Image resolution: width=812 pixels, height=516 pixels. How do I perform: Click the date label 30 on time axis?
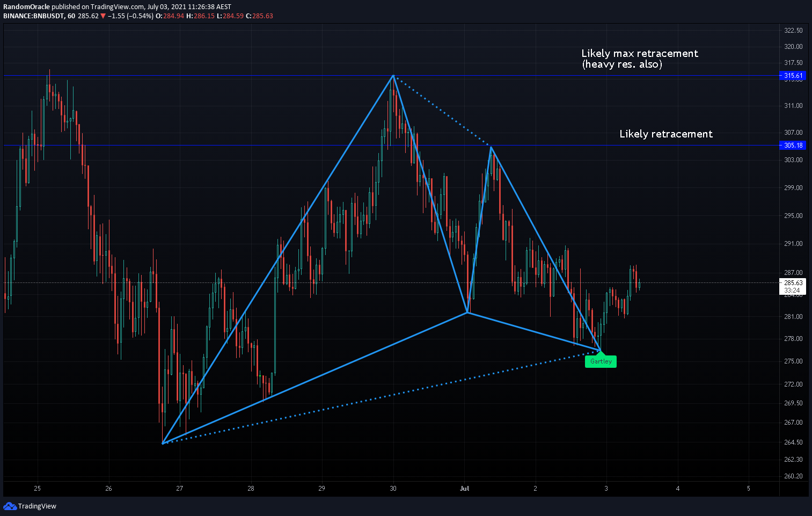pos(393,489)
